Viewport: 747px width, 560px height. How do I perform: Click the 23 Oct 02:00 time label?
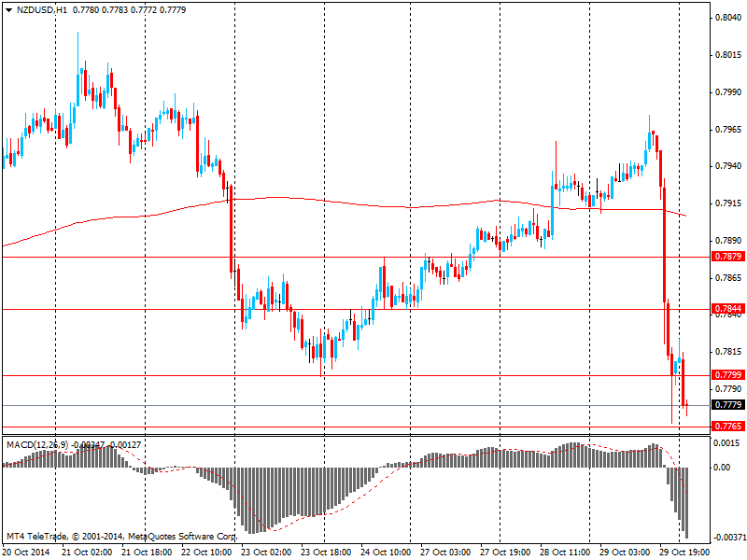(266, 553)
